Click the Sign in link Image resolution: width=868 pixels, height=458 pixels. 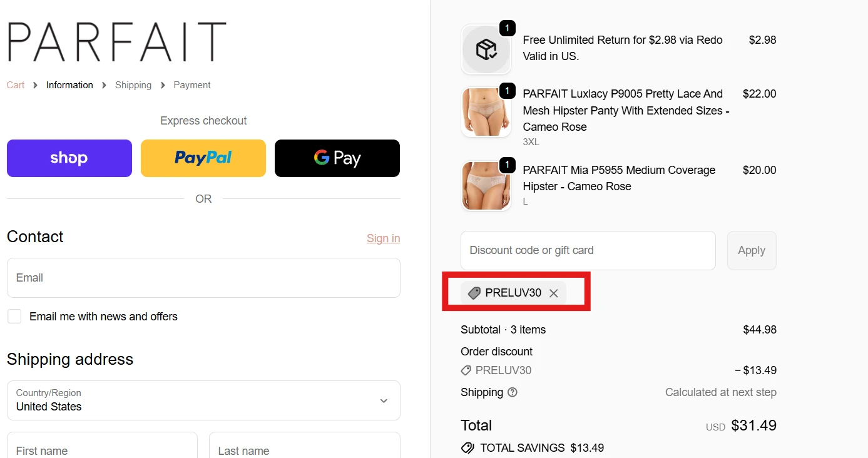pyautogui.click(x=383, y=238)
